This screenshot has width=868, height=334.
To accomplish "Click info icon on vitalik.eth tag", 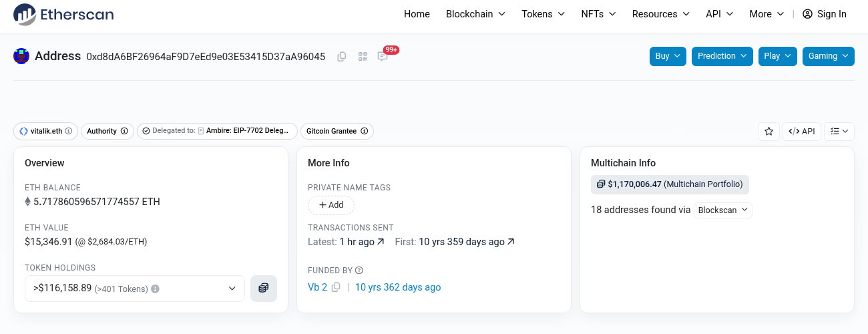I will click(69, 132).
